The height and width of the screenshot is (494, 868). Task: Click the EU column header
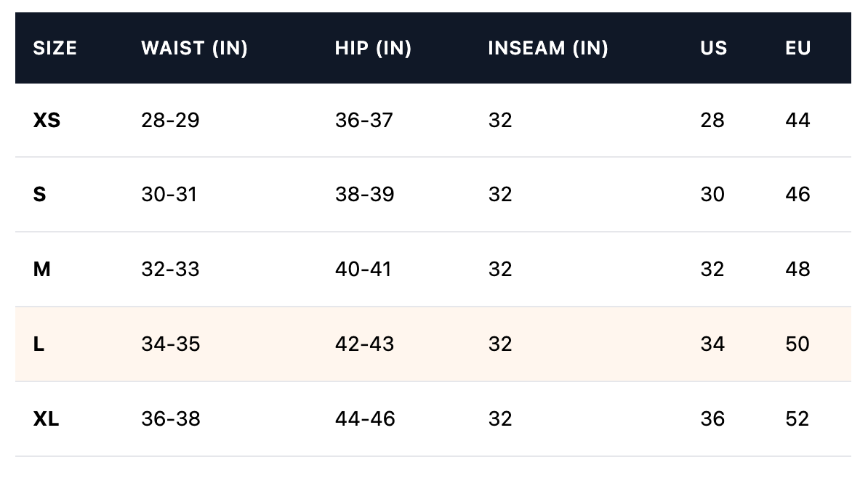click(x=797, y=48)
